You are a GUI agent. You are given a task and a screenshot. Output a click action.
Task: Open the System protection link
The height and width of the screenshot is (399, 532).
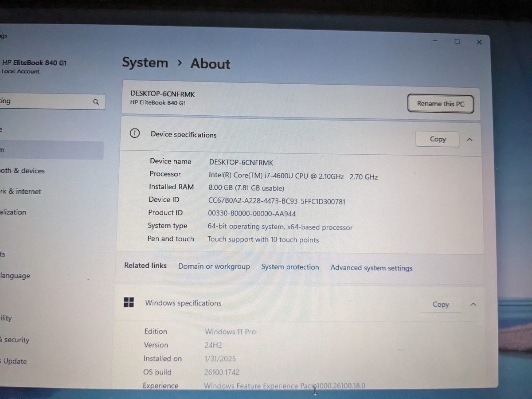pyautogui.click(x=290, y=267)
